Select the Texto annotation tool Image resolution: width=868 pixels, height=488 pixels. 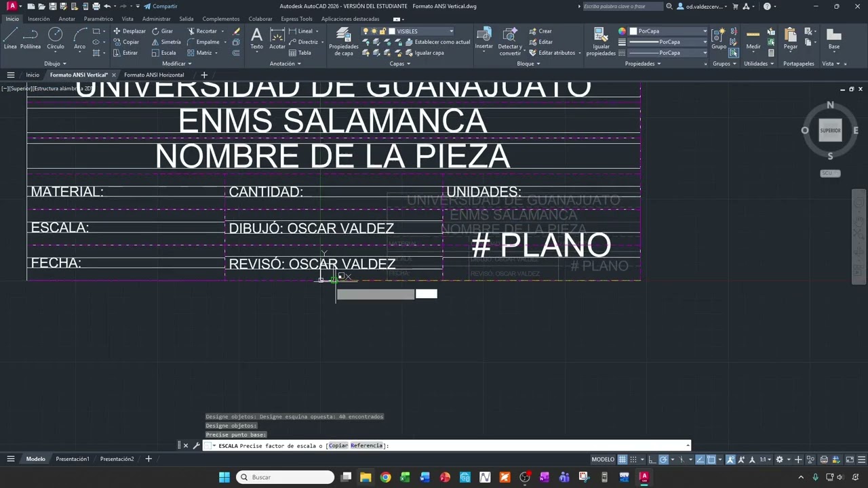tap(256, 39)
